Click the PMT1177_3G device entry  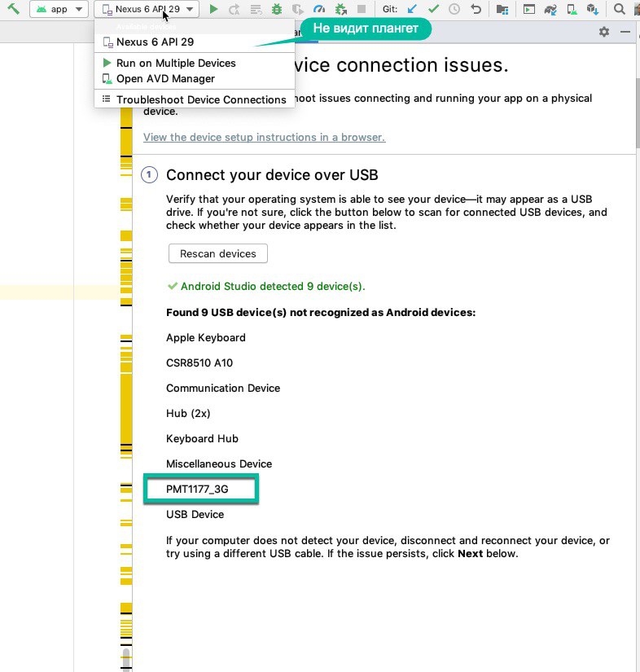197,490
